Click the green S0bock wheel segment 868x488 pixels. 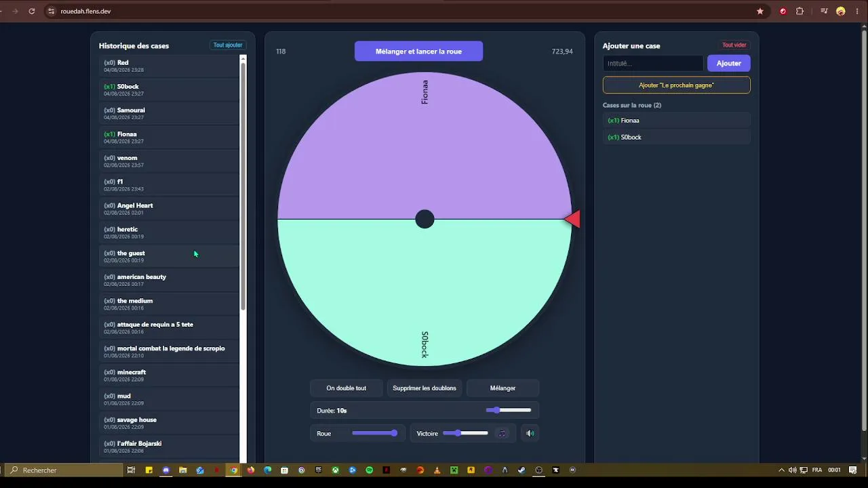[425, 293]
